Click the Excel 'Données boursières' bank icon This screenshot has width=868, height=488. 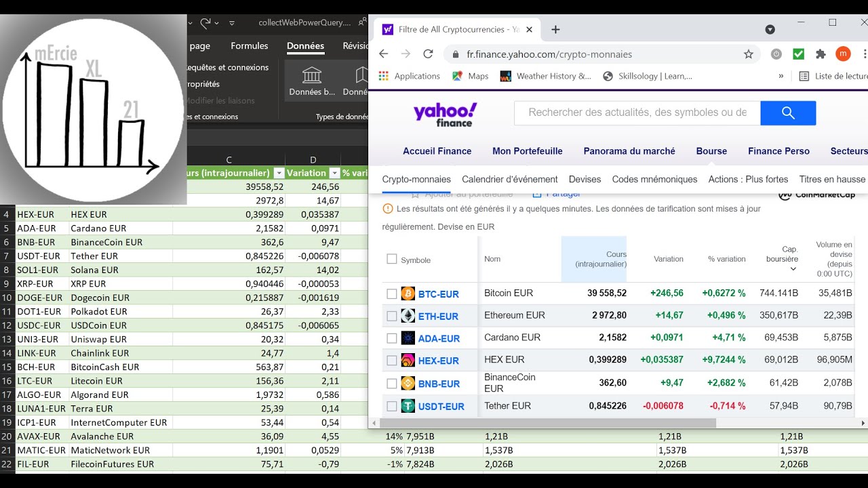(312, 75)
